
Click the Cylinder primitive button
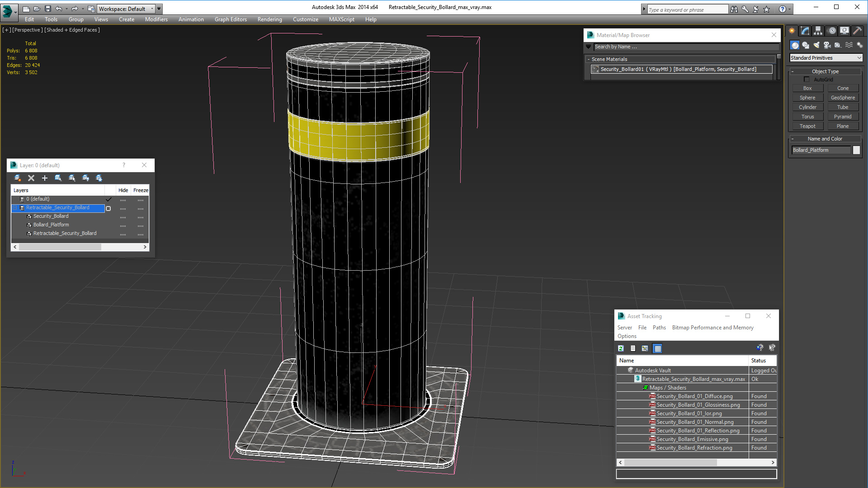coord(807,107)
